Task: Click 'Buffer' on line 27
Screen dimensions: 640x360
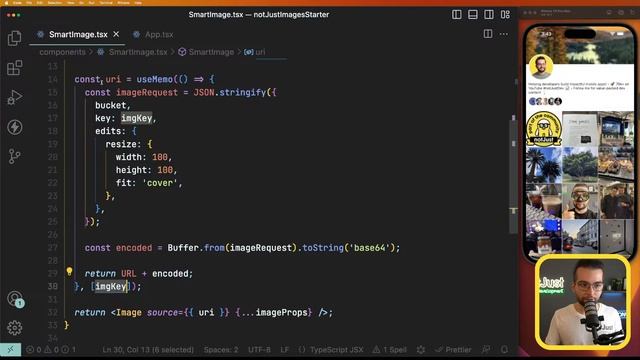Action: [x=183, y=248]
